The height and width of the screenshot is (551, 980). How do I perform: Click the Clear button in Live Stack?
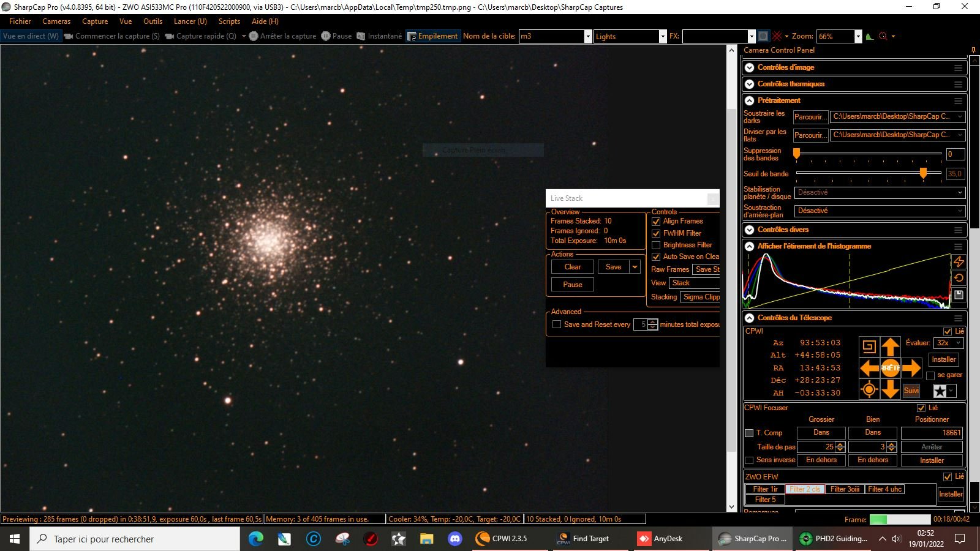pyautogui.click(x=573, y=267)
